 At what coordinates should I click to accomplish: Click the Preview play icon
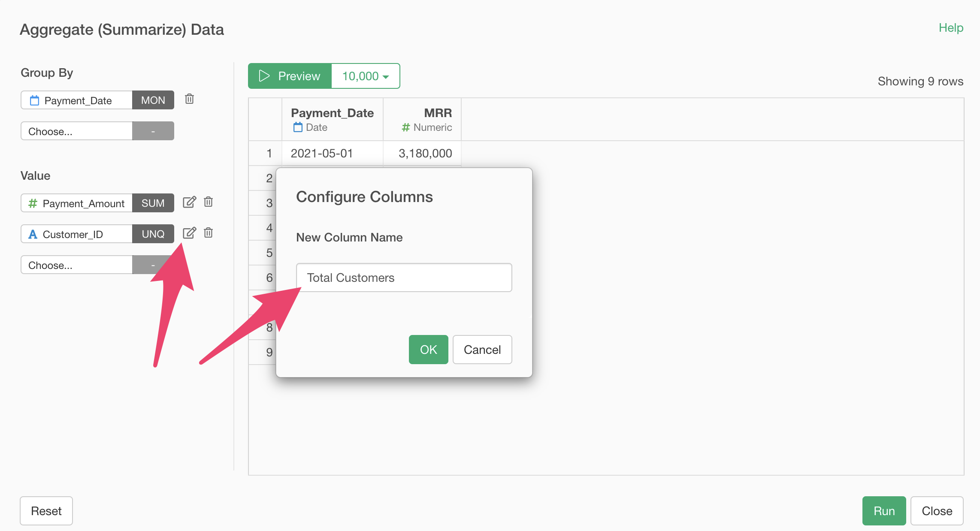tap(264, 76)
